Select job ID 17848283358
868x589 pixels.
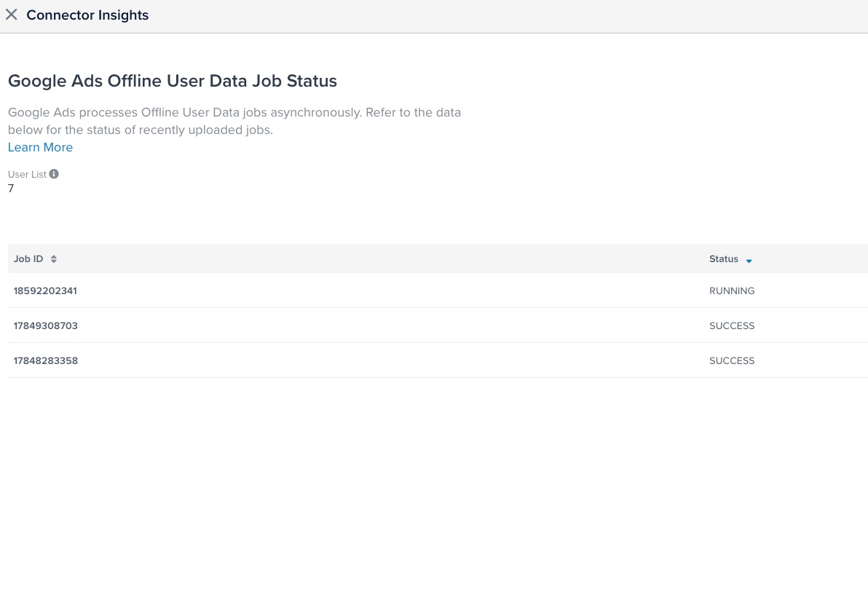pos(45,360)
